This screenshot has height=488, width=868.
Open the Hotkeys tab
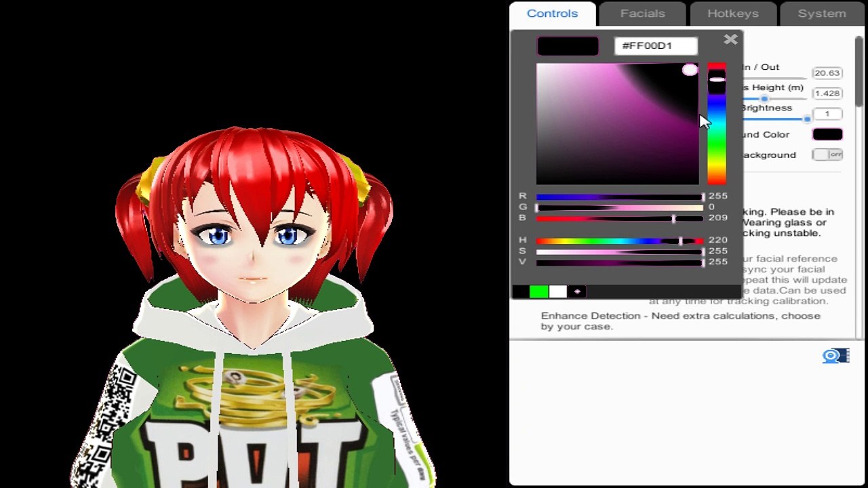pyautogui.click(x=733, y=14)
